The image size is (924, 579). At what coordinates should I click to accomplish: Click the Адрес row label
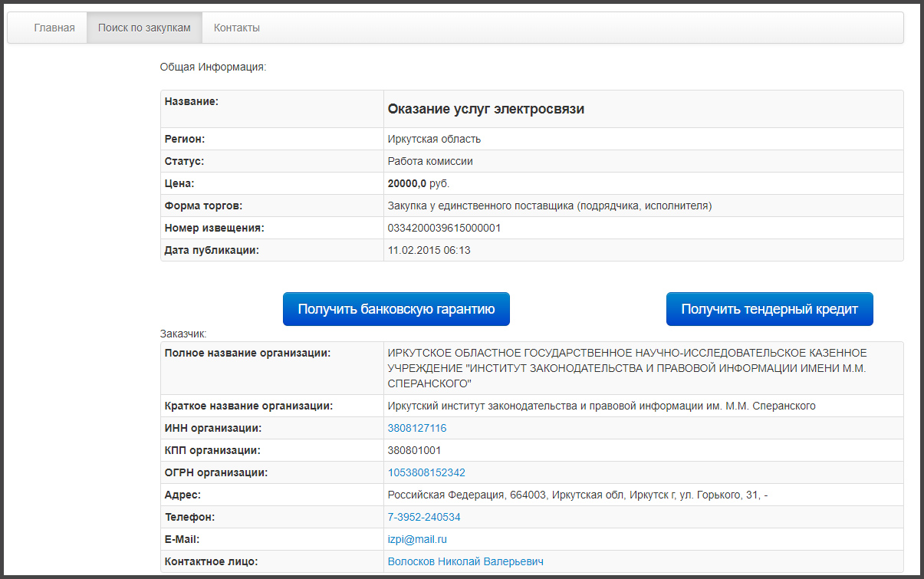point(182,495)
